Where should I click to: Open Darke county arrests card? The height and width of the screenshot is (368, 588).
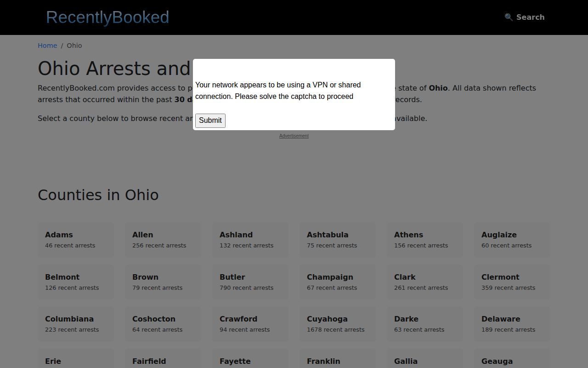[x=425, y=324]
